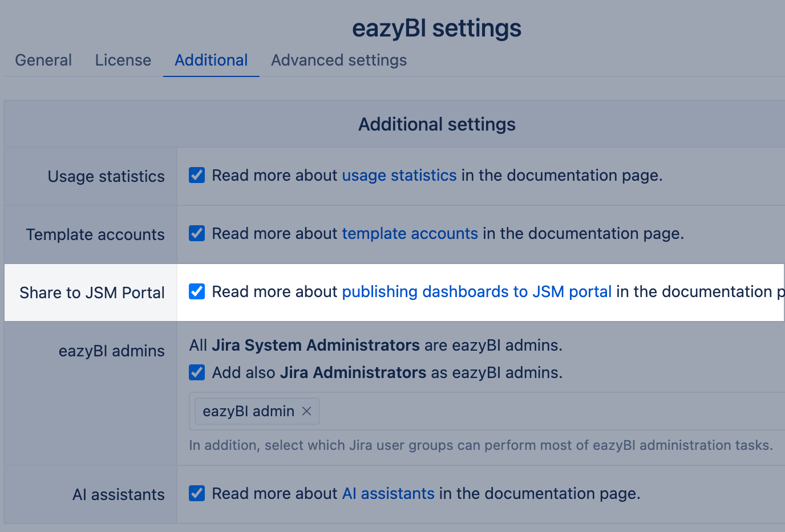Disable the Usage statistics checkbox
Image resolution: width=785 pixels, height=532 pixels.
click(x=197, y=175)
